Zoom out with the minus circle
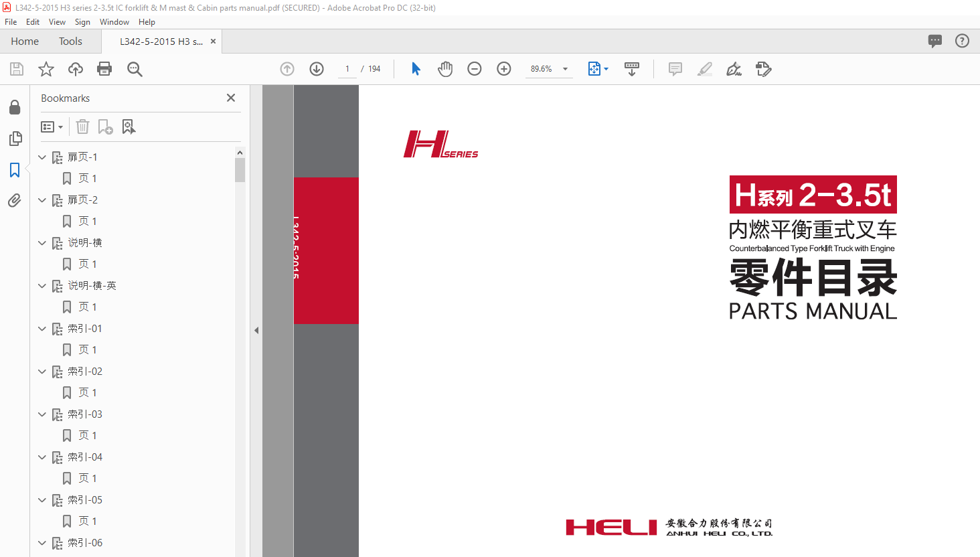The width and height of the screenshot is (980, 557). point(475,69)
